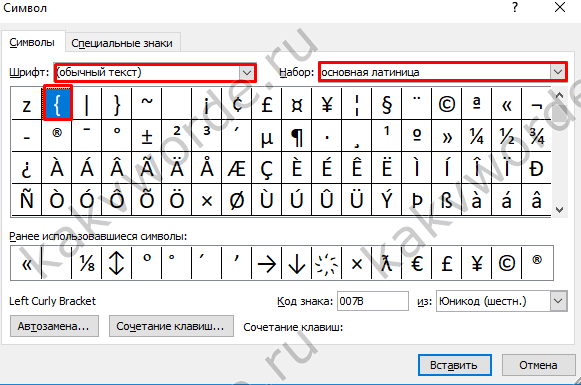Pick the Æ ligature symbol

[x=237, y=167]
